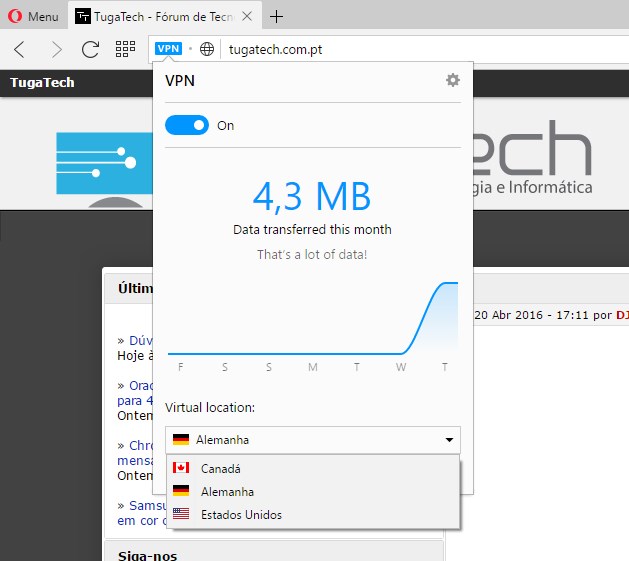Screen dimensions: 629x561
Task: Click the '20 Abr 2016 - 17:11' timestamp
Action: (x=532, y=315)
